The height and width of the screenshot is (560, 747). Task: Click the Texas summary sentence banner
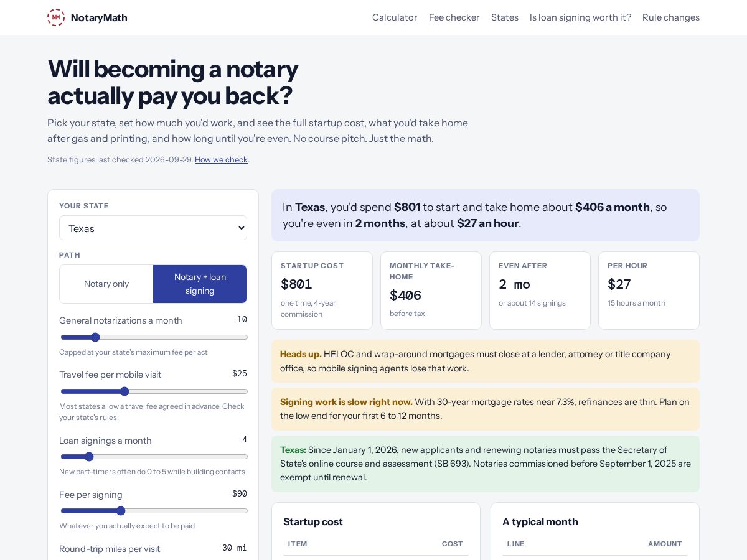point(486,215)
